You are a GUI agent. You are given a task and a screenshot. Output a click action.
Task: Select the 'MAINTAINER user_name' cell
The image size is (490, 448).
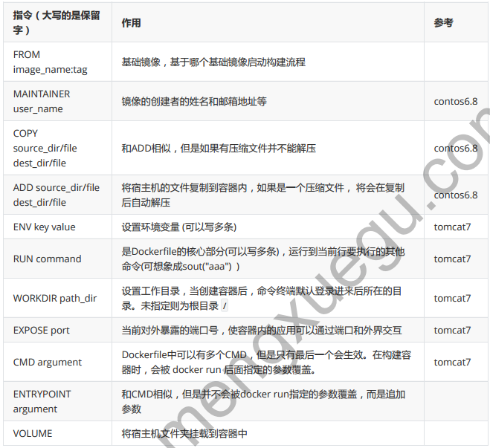point(57,101)
